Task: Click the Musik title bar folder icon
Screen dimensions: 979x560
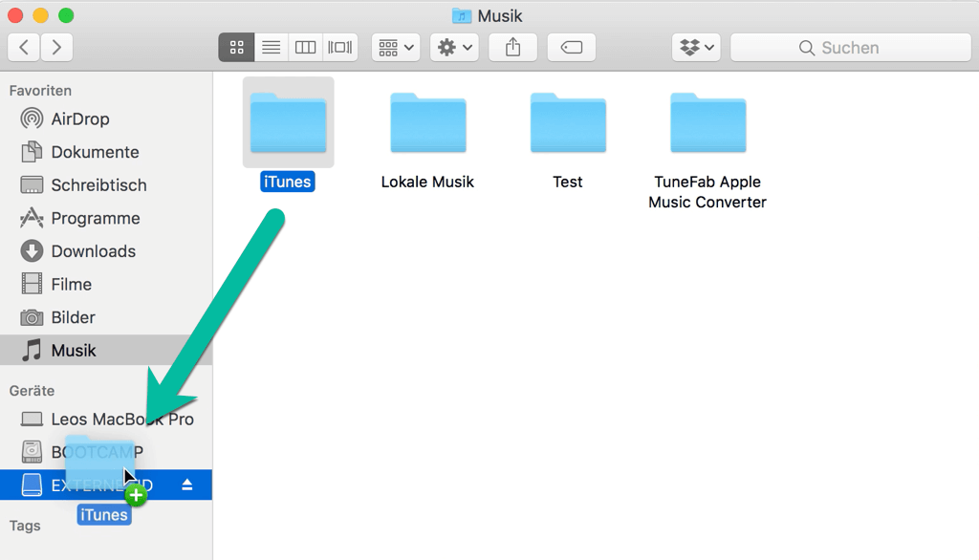Action: click(x=462, y=15)
